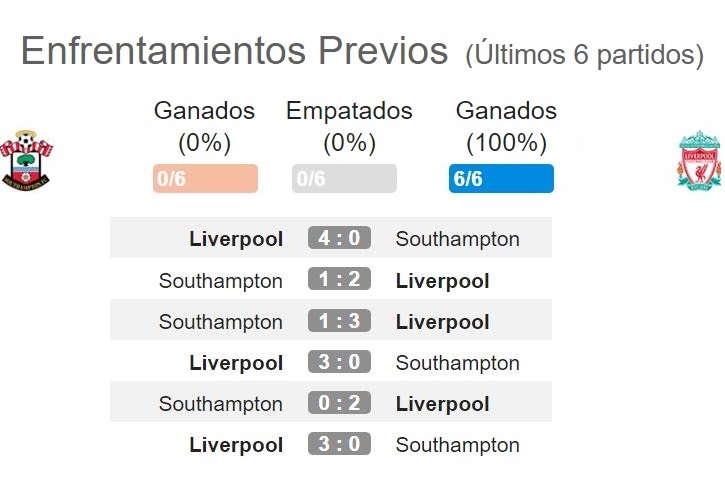Click Southampton in the 1:2 match row
725x482 pixels.
221,281
